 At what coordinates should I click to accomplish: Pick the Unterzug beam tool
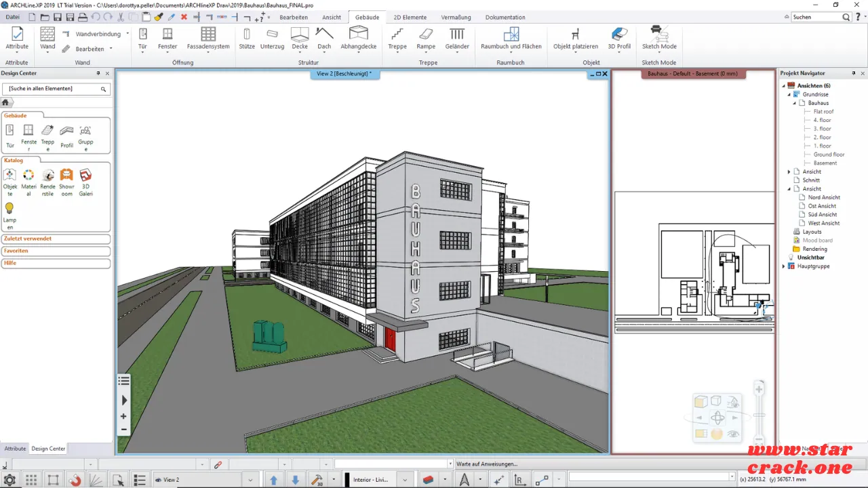(272, 38)
